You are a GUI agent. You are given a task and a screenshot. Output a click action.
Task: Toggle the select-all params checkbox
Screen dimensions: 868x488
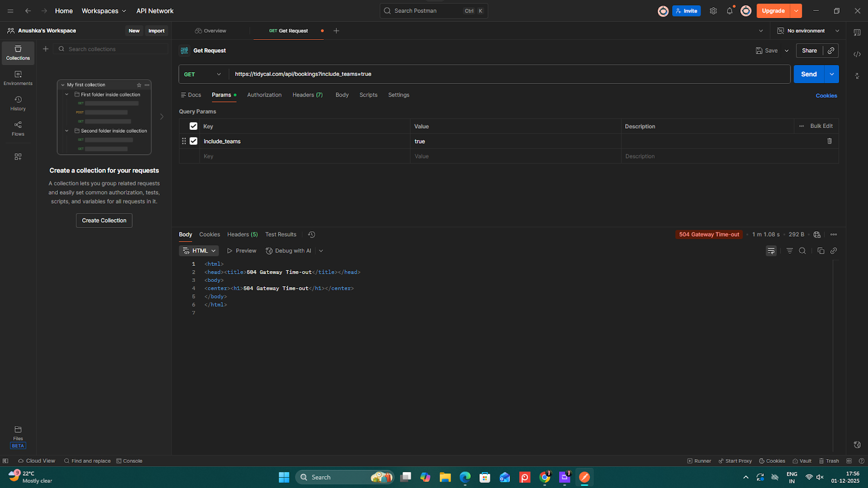click(x=193, y=126)
